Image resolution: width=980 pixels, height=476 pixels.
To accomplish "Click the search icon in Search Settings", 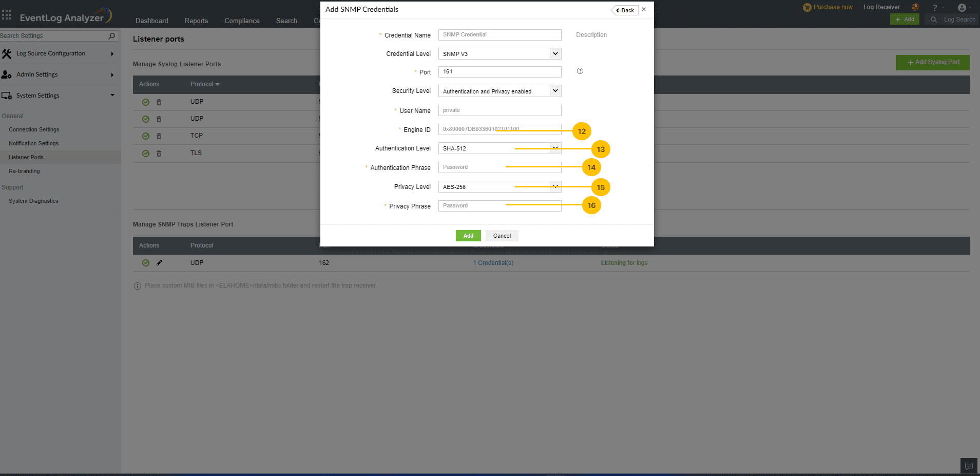I will point(111,36).
